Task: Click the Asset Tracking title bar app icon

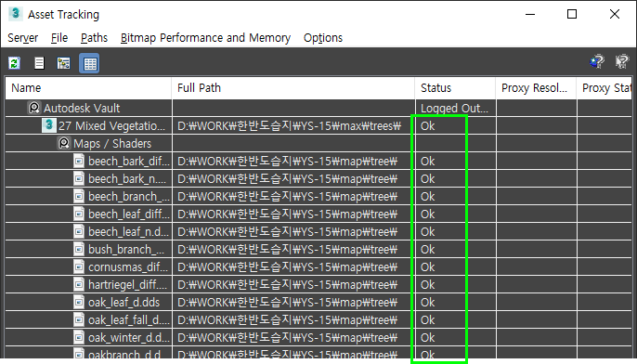Action: (x=16, y=14)
